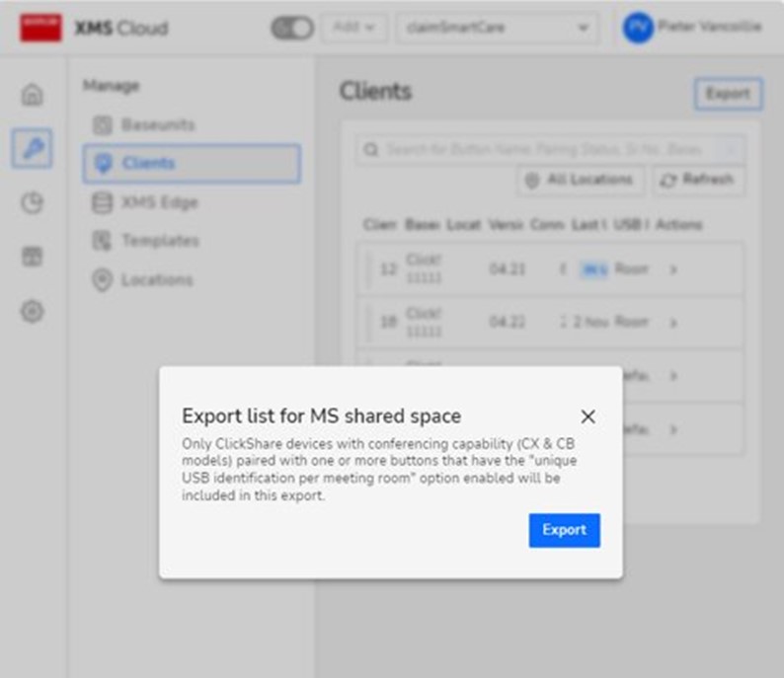
Task: Click the Baseunits icon
Action: click(x=103, y=125)
